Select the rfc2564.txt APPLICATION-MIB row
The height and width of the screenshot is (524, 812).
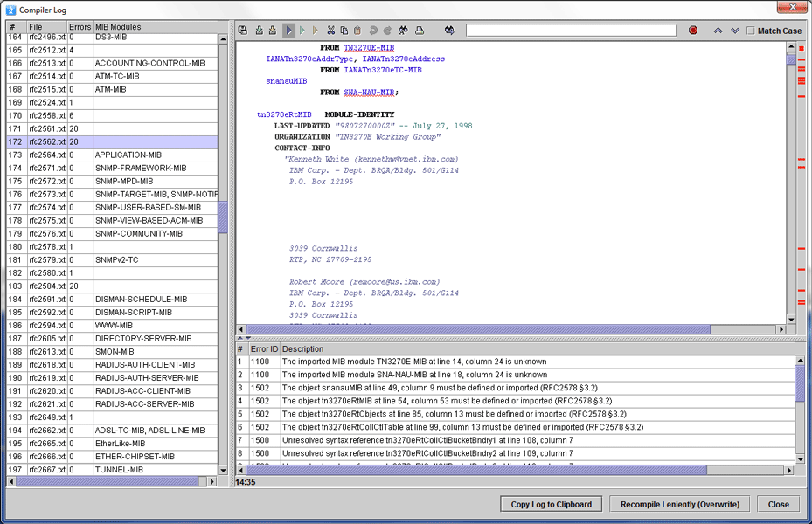114,155
